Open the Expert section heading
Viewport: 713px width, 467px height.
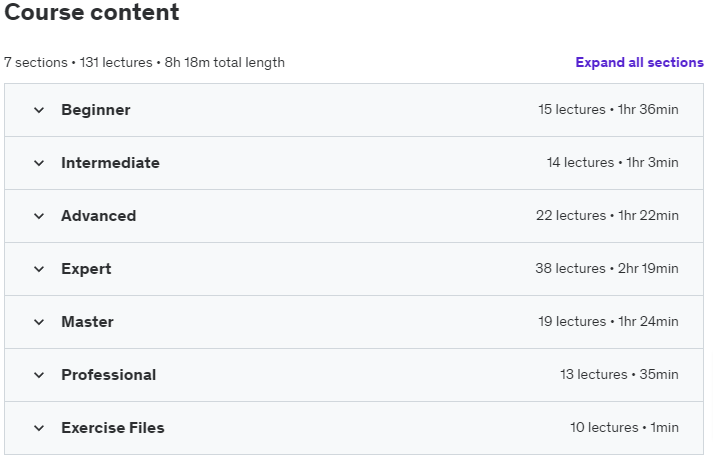click(86, 269)
